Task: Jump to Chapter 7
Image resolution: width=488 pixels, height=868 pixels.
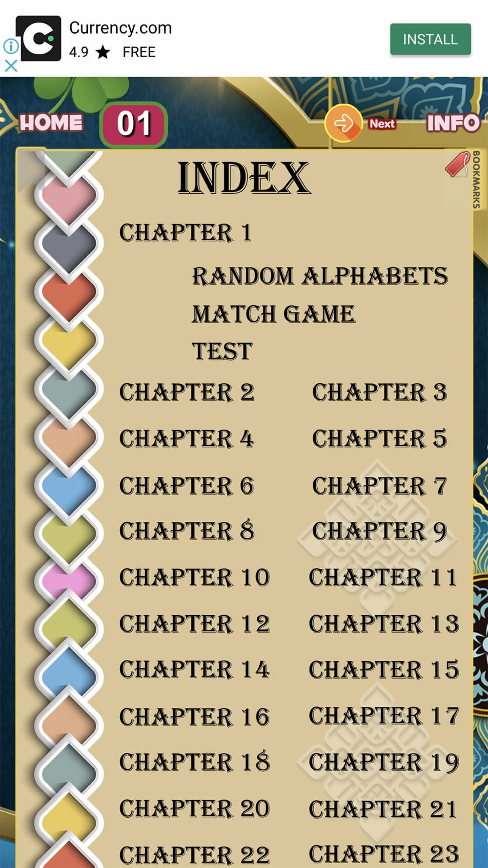Action: pyautogui.click(x=380, y=486)
